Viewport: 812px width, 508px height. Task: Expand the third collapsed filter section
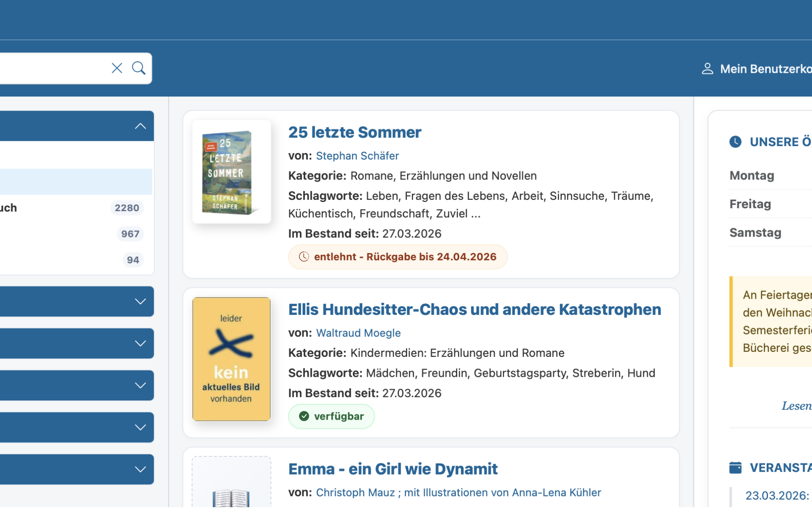tap(140, 385)
